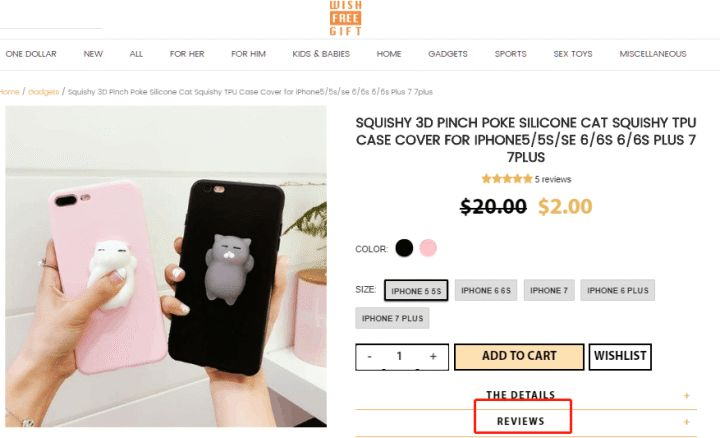Image resolution: width=720 pixels, height=438 pixels.
Task: Open the Reviews accordion heading
Action: click(521, 421)
